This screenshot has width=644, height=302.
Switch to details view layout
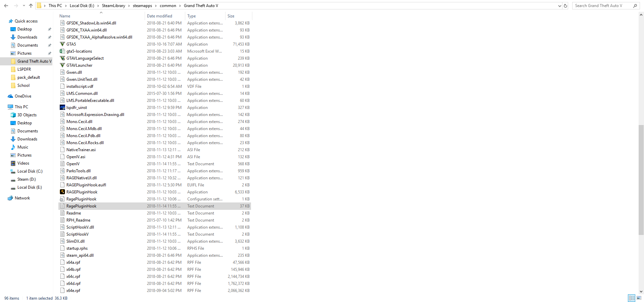[632, 298]
